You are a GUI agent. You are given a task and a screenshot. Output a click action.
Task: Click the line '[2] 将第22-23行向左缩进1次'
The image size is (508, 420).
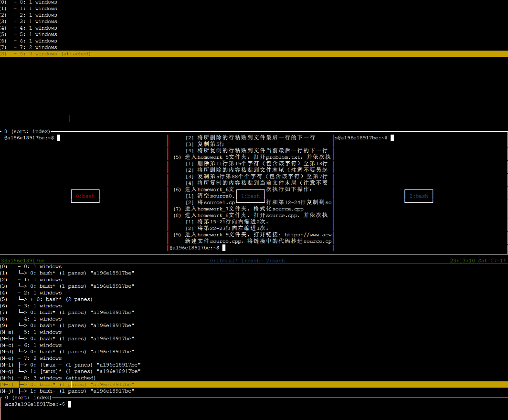[227, 228]
